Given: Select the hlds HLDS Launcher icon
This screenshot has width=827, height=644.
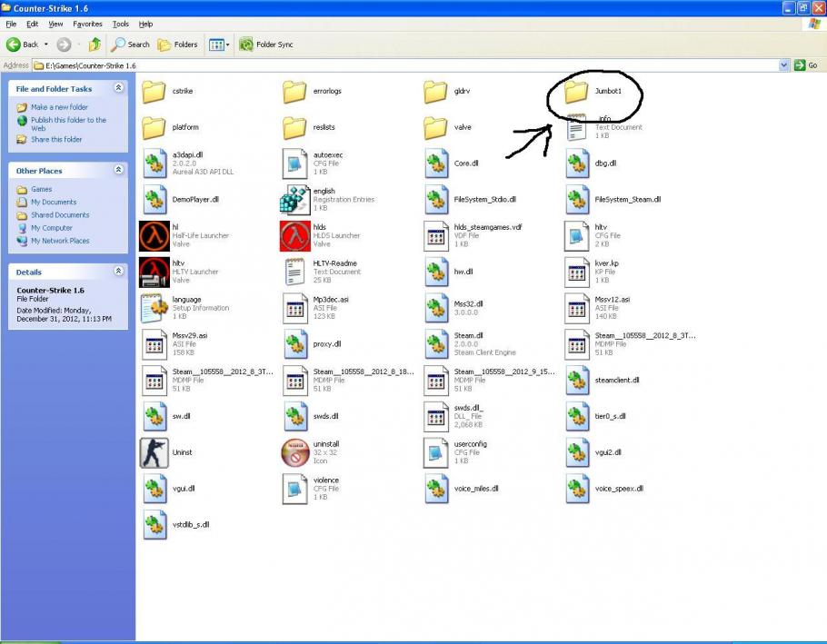Looking at the screenshot, I should (x=294, y=236).
